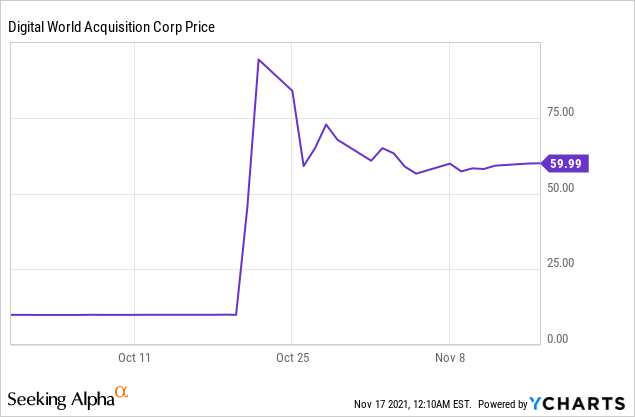Click the second smaller peak after Oct 25
Screen dimensions: 635x417
point(326,125)
